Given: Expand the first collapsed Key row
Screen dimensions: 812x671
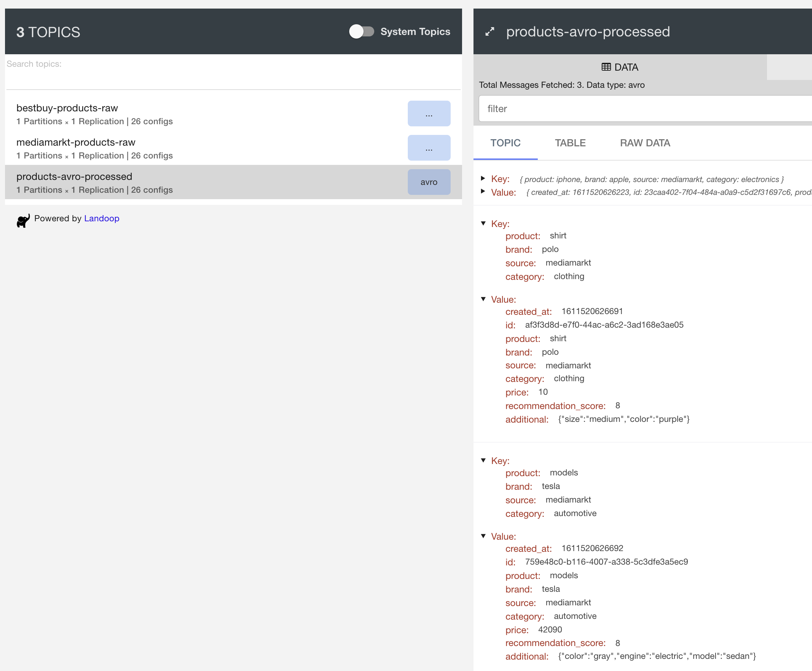Looking at the screenshot, I should point(483,178).
